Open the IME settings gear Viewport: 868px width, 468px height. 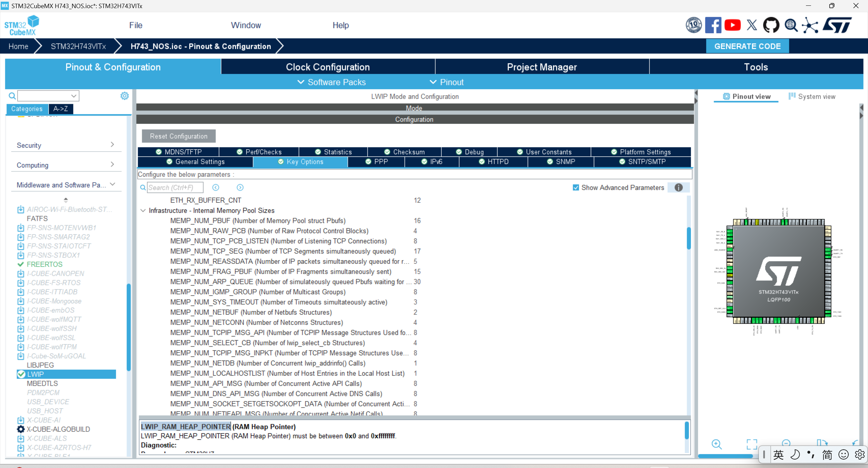[860, 454]
